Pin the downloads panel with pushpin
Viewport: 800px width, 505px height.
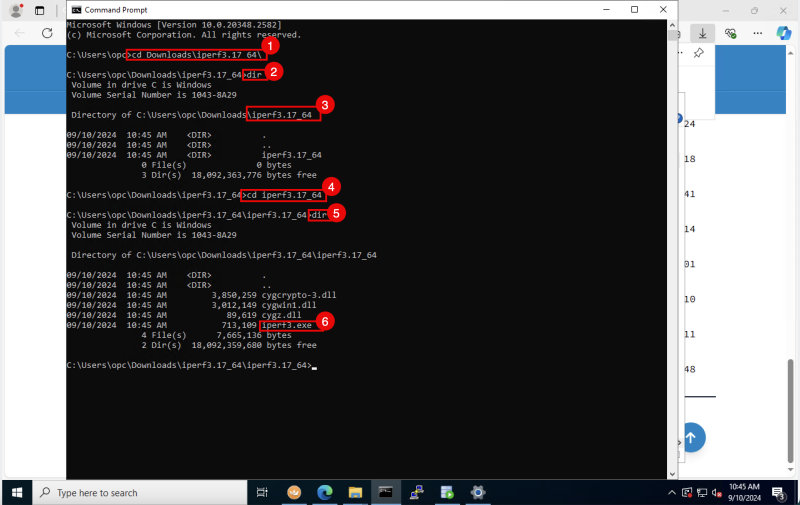click(698, 52)
